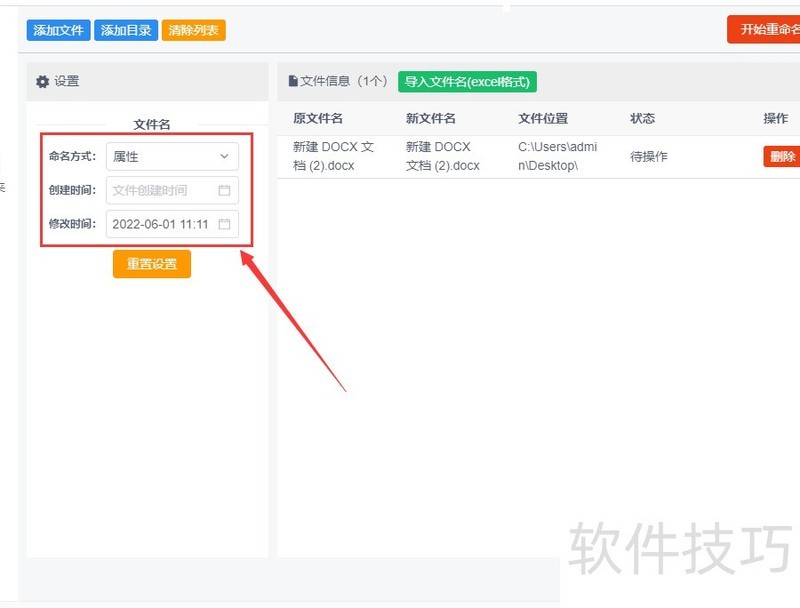Click the 添加文件 button
Image resolution: width=800 pixels, height=608 pixels.
pyautogui.click(x=58, y=30)
